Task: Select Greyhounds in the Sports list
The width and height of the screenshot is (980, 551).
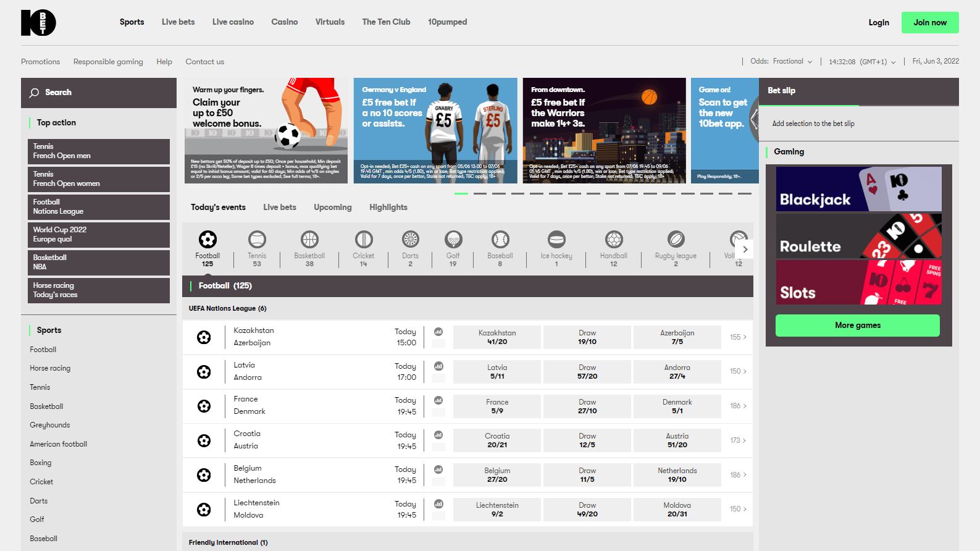Action: pyautogui.click(x=50, y=425)
